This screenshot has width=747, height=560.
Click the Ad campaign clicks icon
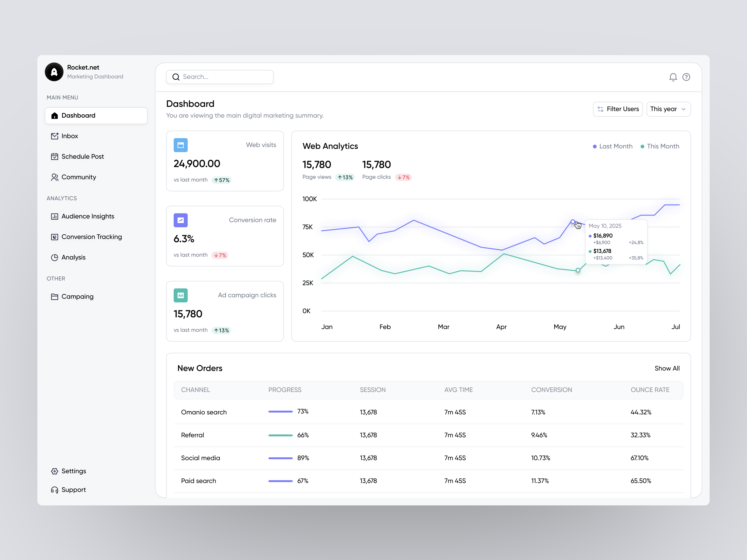click(x=181, y=295)
